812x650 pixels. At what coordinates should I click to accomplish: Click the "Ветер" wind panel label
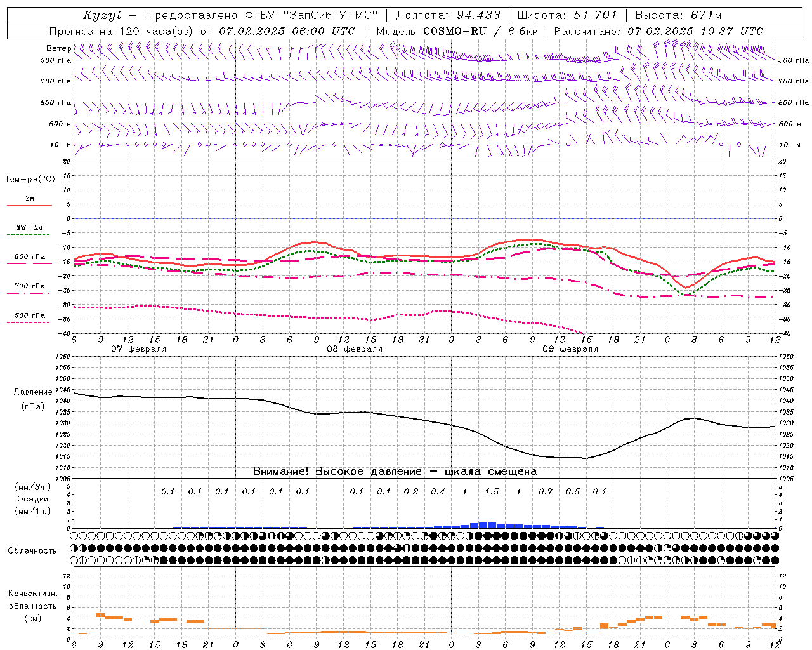58,48
